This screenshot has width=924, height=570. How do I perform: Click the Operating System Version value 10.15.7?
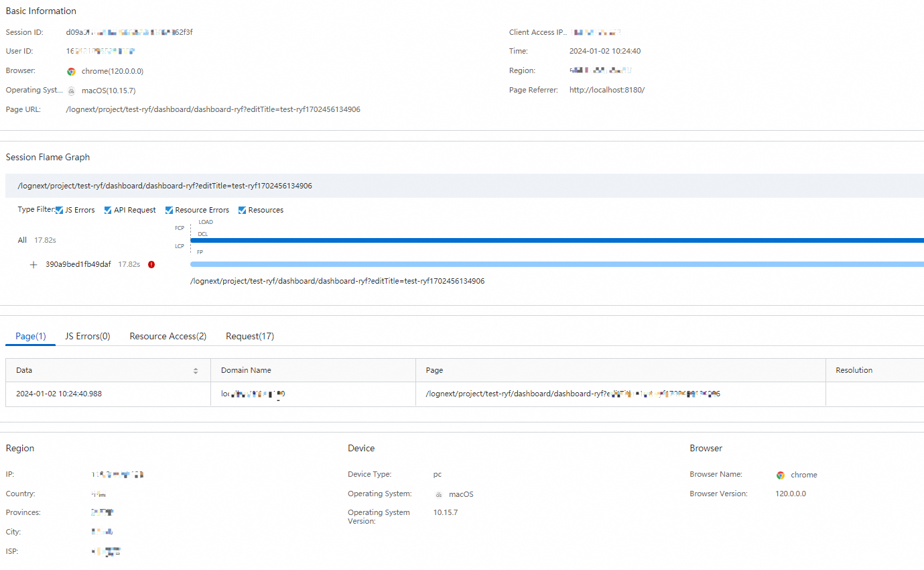coord(446,513)
